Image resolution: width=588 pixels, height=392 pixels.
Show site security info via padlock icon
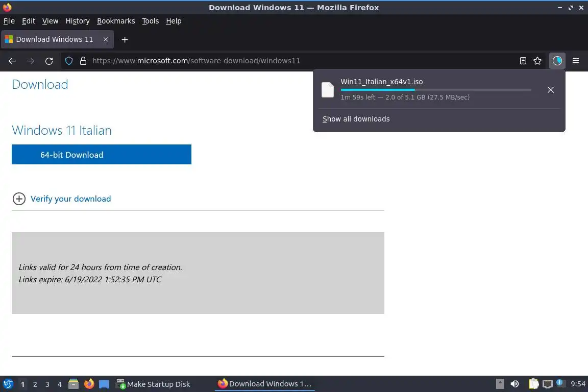click(x=83, y=61)
